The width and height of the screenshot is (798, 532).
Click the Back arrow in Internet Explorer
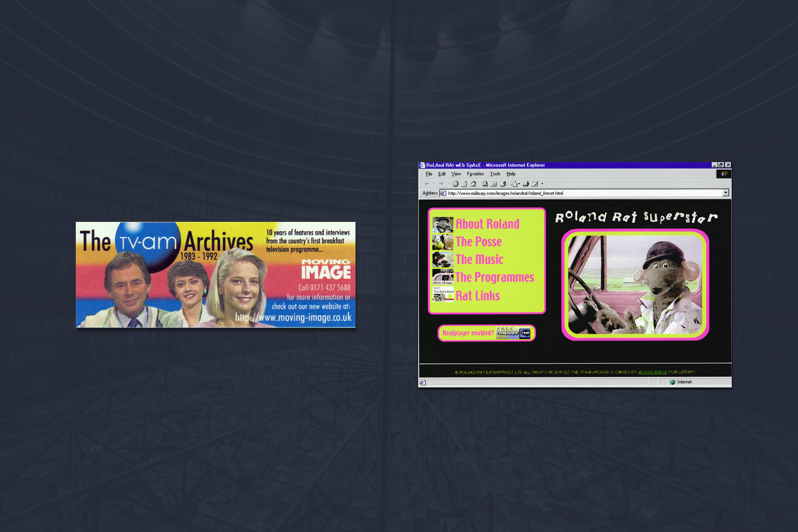pos(427,184)
